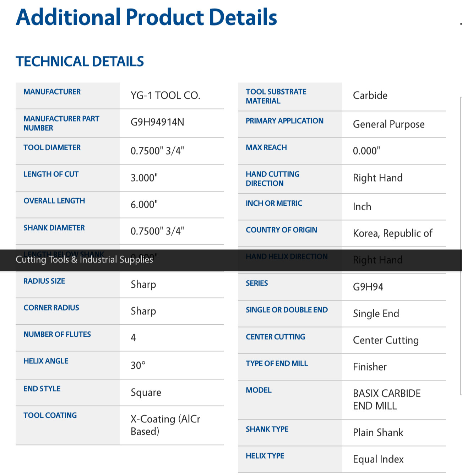Viewport: 462px width, 476px height.
Task: Click the HELIX ANGLE value 30°
Action: (x=138, y=366)
